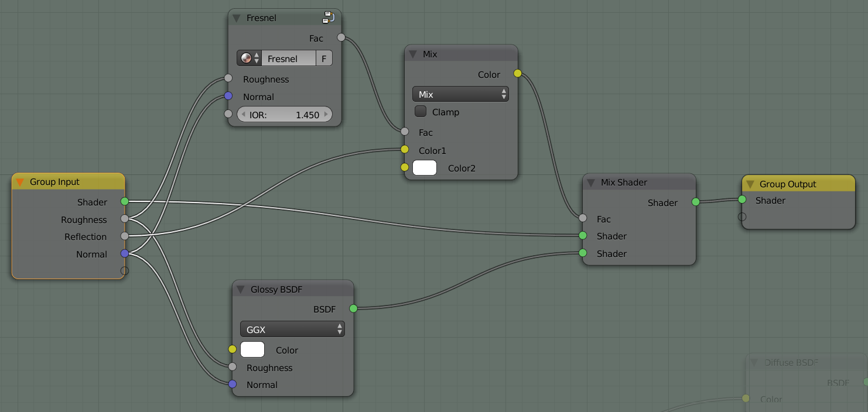
Task: Click the Glossy BSDF green output socket
Action: click(x=353, y=308)
